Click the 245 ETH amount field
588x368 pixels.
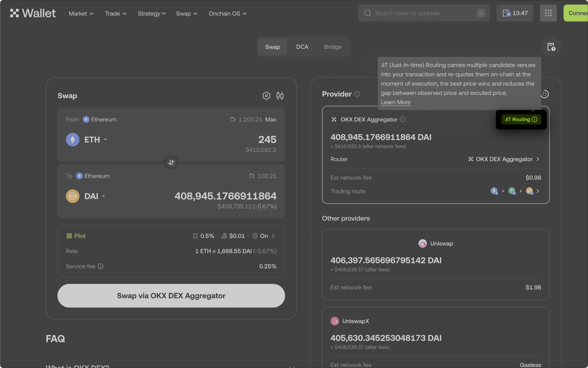tap(267, 140)
